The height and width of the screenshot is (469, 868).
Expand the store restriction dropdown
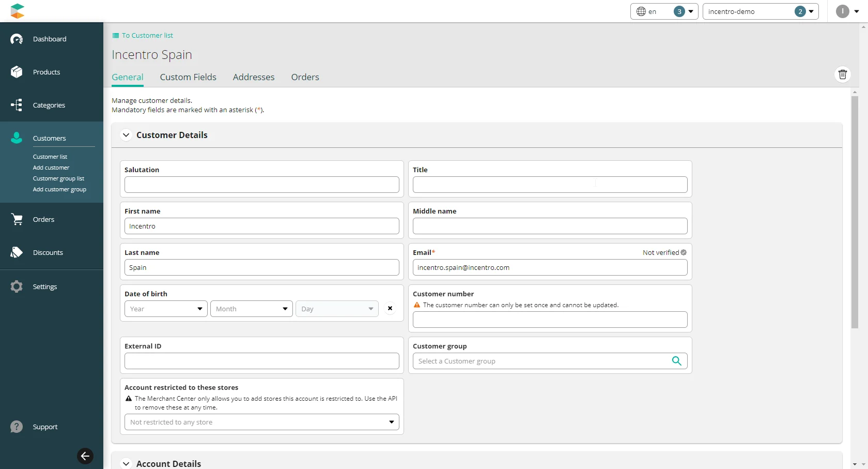[262, 422]
